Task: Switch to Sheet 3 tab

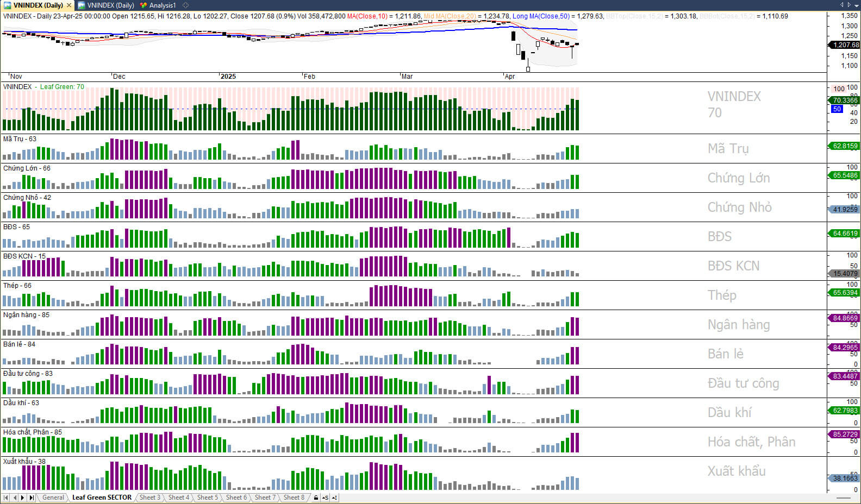Action: (x=149, y=497)
